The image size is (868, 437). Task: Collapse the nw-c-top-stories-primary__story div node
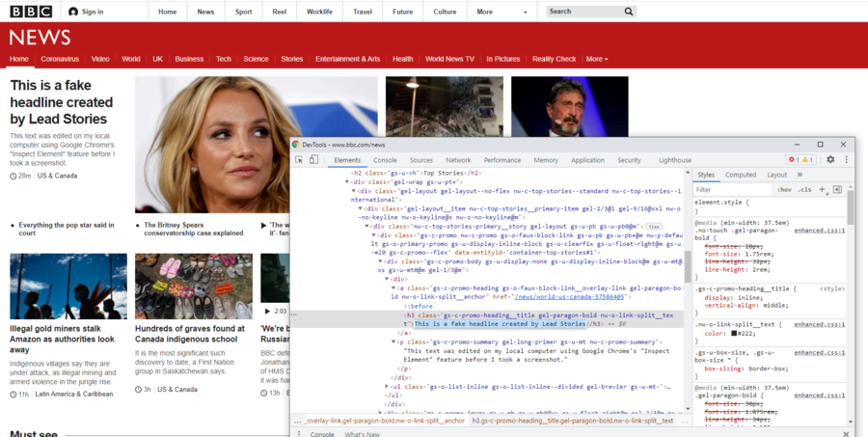367,227
